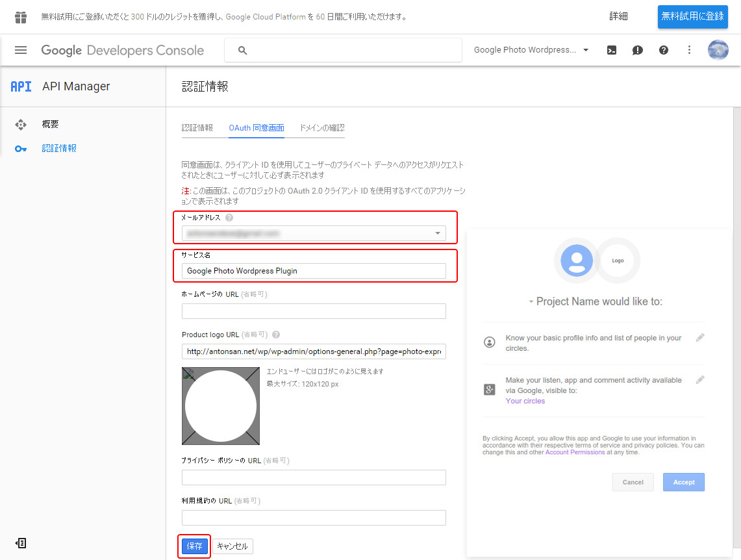This screenshot has height=560, width=741.
Task: Click the 詳細 link in banner
Action: [618, 16]
